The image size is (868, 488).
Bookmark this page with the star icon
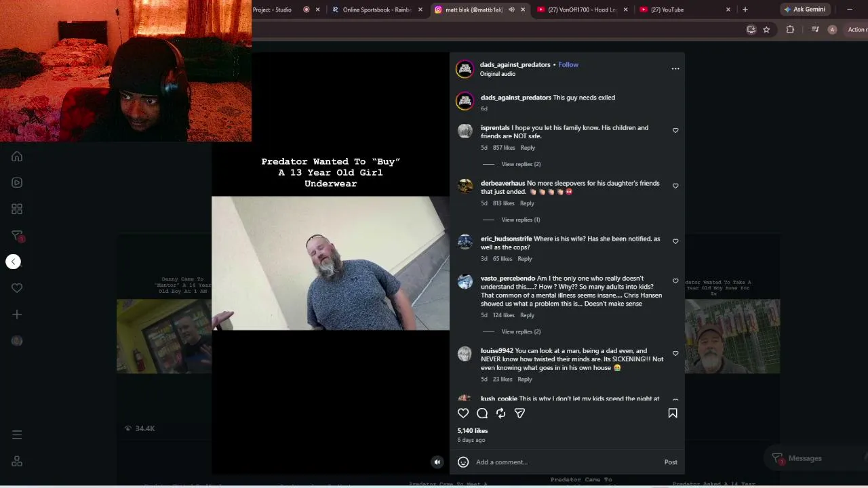(766, 29)
